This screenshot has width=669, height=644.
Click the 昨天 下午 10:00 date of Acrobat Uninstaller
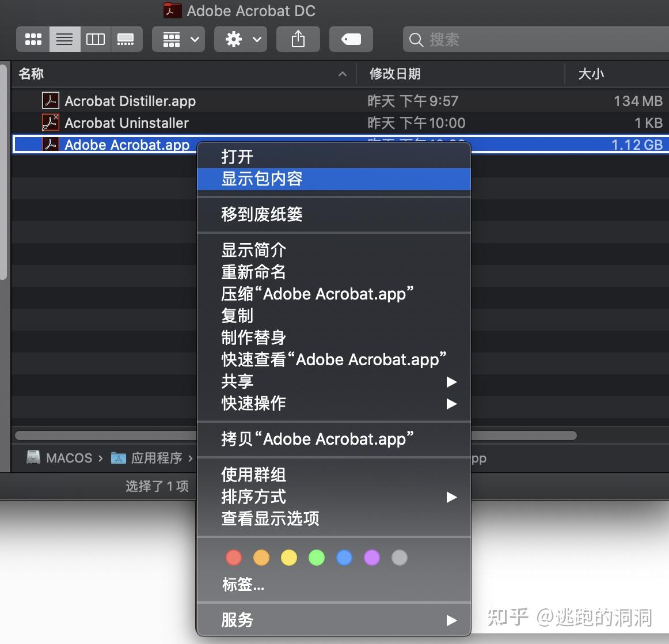[416, 123]
